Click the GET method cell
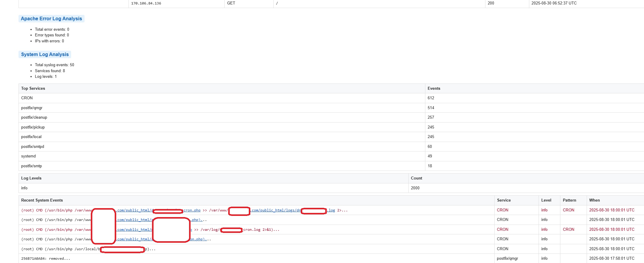This screenshot has width=644, height=263. click(231, 3)
